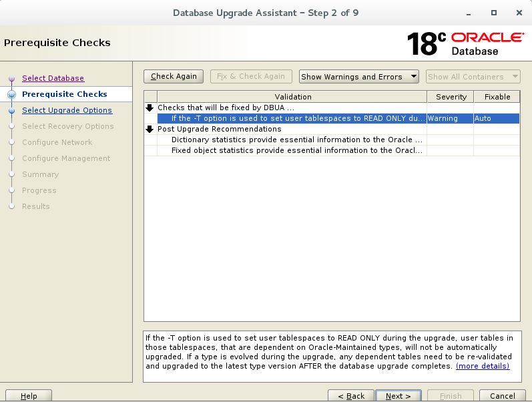Click the Prerequisite Checks step bullet icon

point(12,94)
